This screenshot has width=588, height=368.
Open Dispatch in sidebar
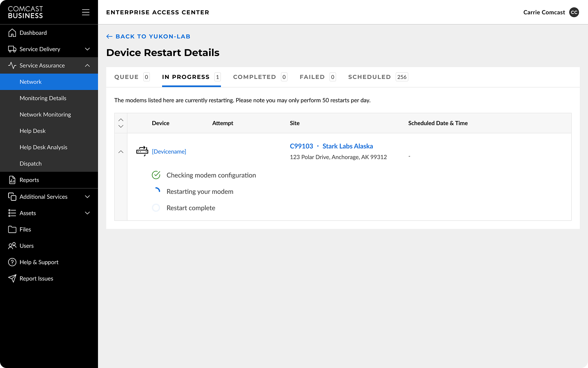click(x=49, y=164)
